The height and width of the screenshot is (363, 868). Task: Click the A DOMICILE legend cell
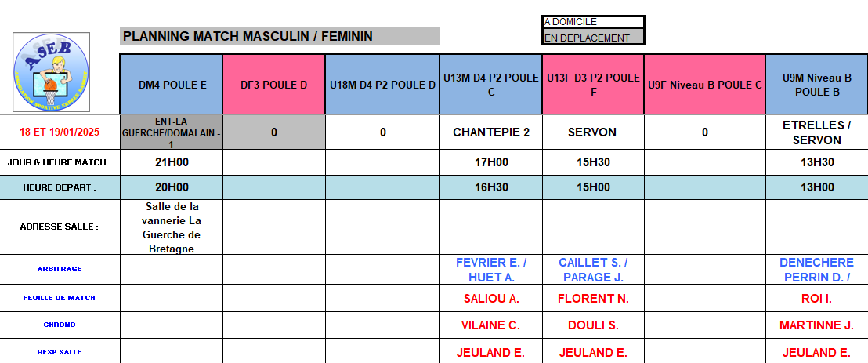[x=593, y=22]
